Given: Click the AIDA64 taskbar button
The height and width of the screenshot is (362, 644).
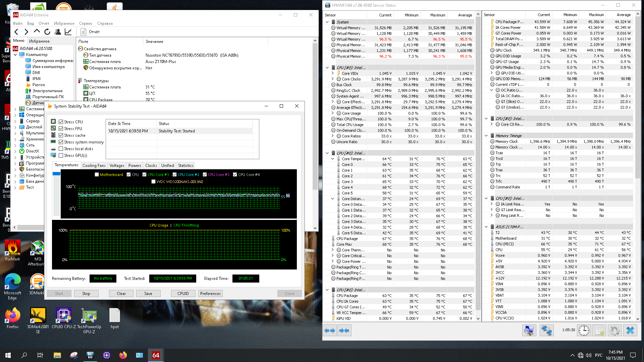Looking at the screenshot, I should click(156, 355).
